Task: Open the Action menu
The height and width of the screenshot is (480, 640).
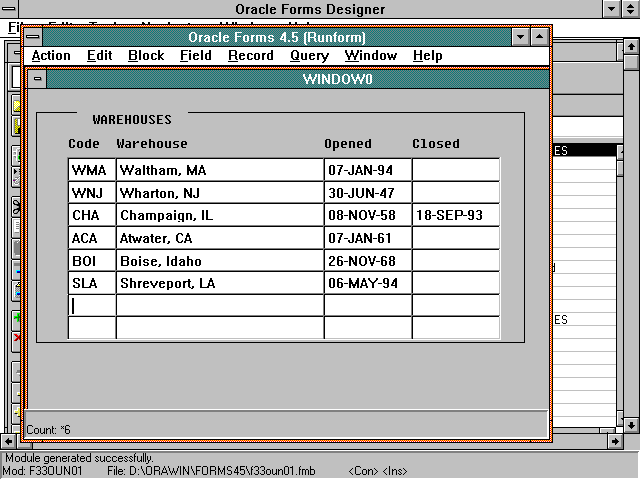Action: [51, 56]
